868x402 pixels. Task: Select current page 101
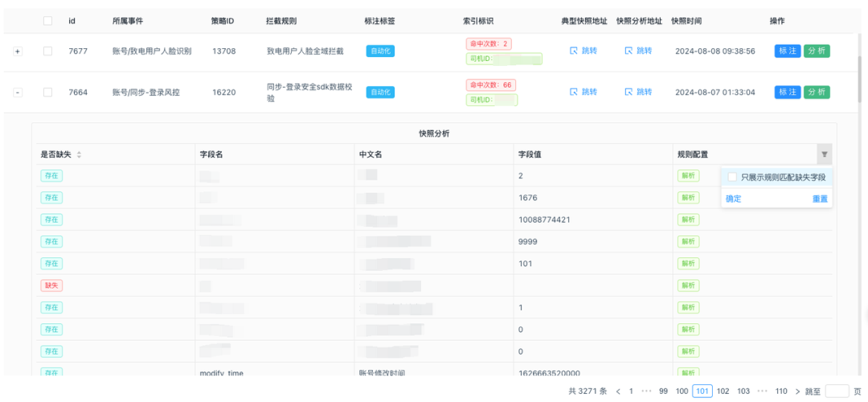click(702, 392)
